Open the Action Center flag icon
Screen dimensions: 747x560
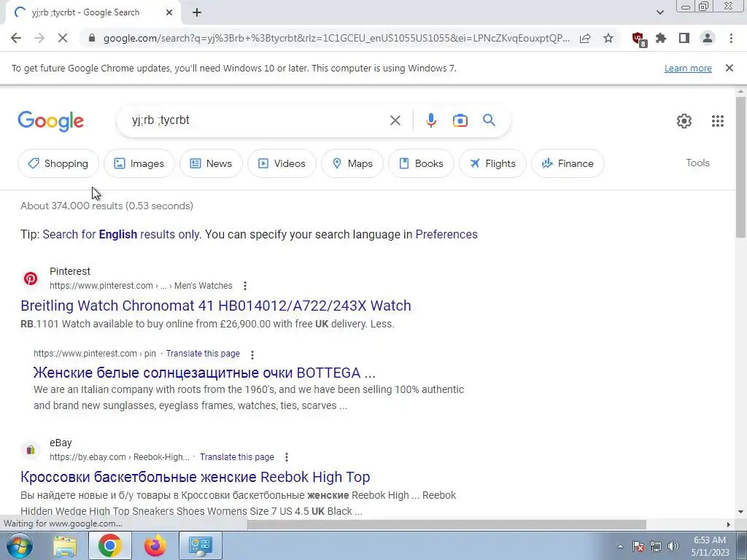tap(638, 546)
